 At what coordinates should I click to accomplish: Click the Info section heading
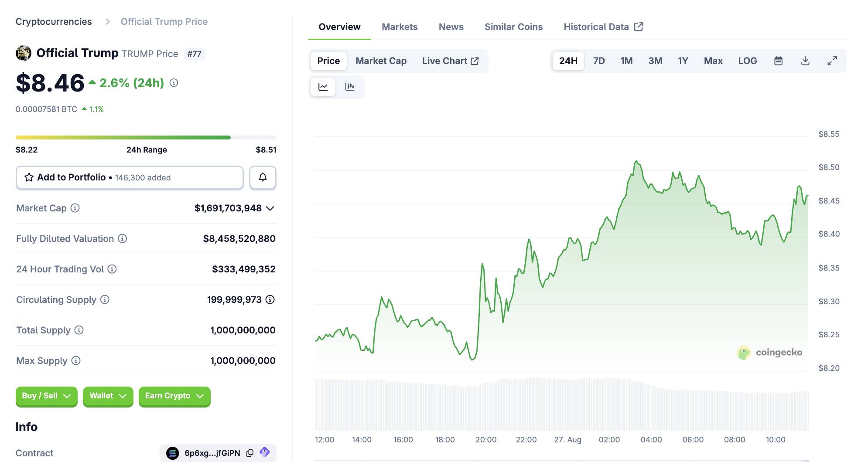point(27,427)
